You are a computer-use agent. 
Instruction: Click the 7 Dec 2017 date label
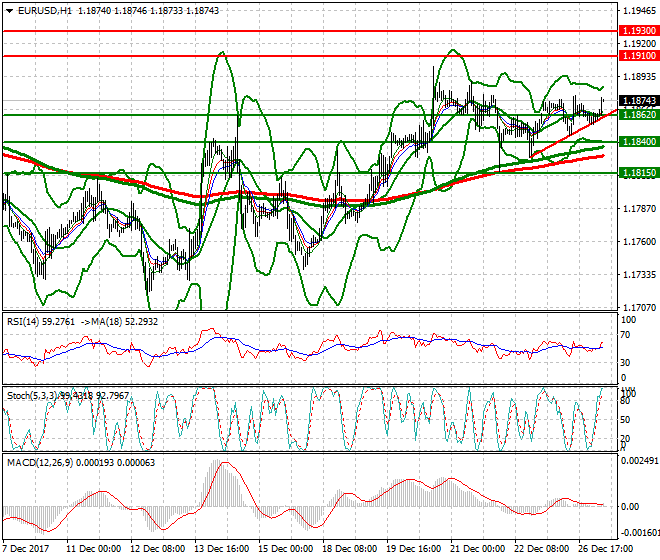26,549
